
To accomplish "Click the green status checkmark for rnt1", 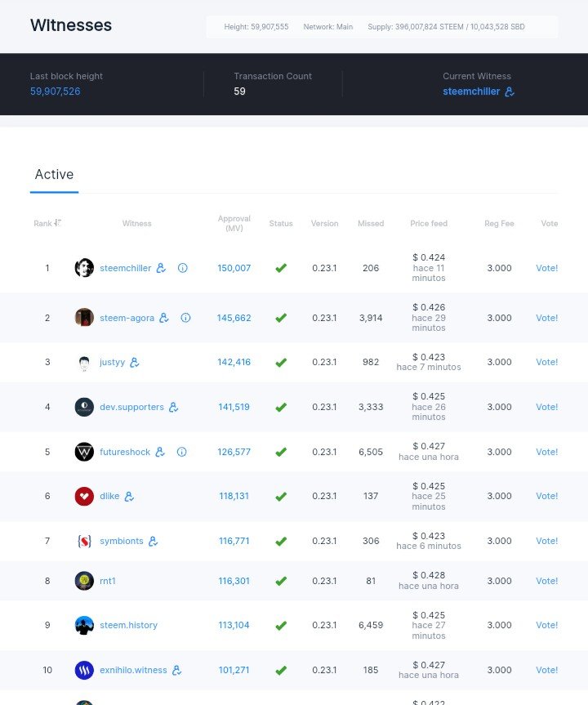I will [x=281, y=581].
